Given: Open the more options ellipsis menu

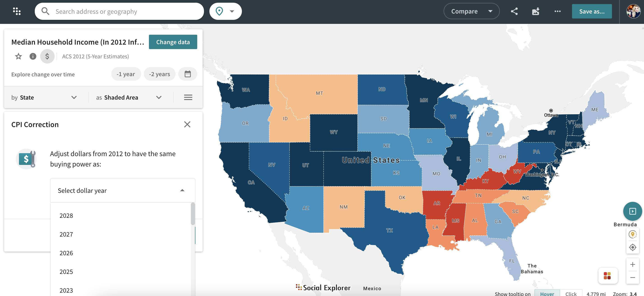Looking at the screenshot, I should (558, 11).
